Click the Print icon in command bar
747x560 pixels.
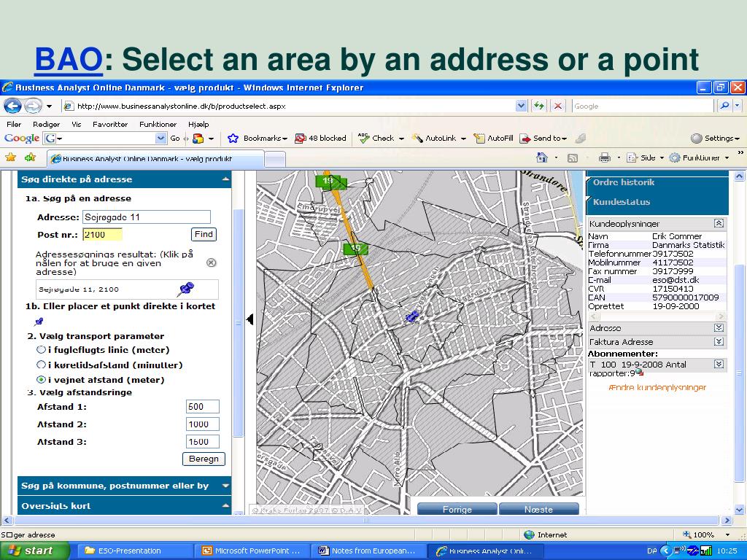tap(605, 157)
